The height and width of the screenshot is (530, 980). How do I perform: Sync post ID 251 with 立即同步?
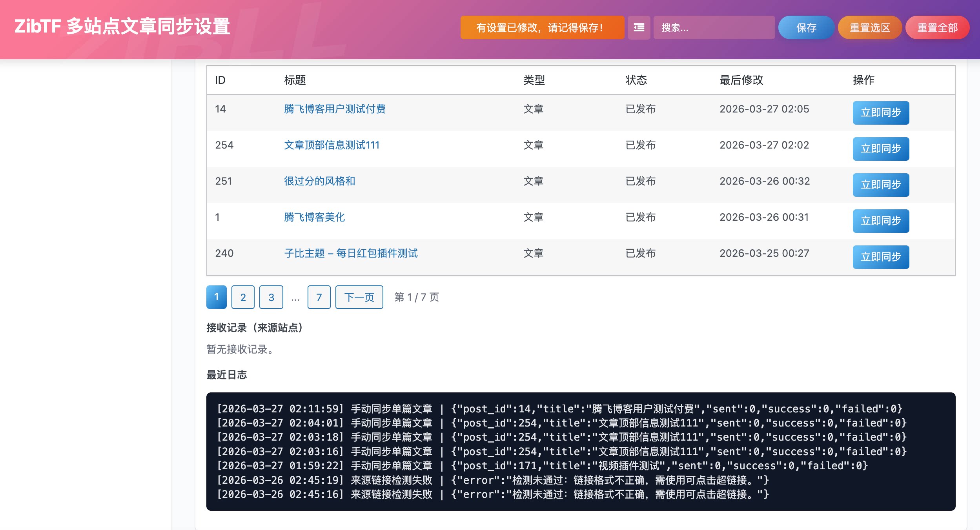click(881, 185)
